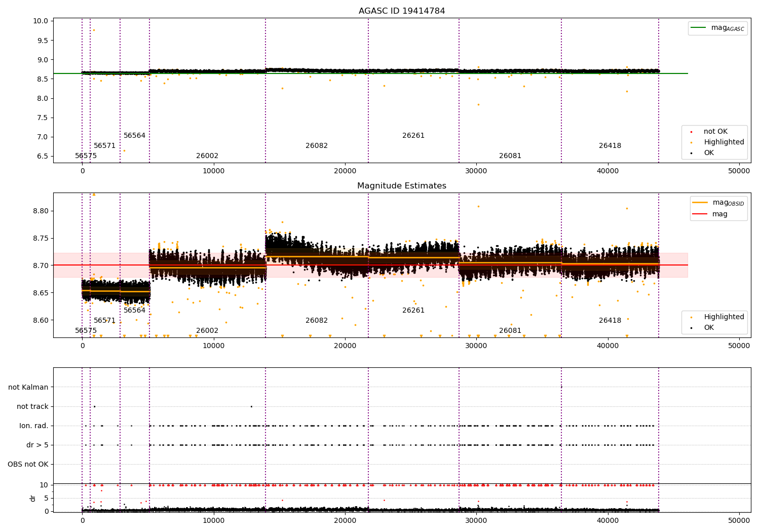Screen dimensions: 760x532
Task: Click the y-axis tick label 7.5
Action: tap(43, 118)
